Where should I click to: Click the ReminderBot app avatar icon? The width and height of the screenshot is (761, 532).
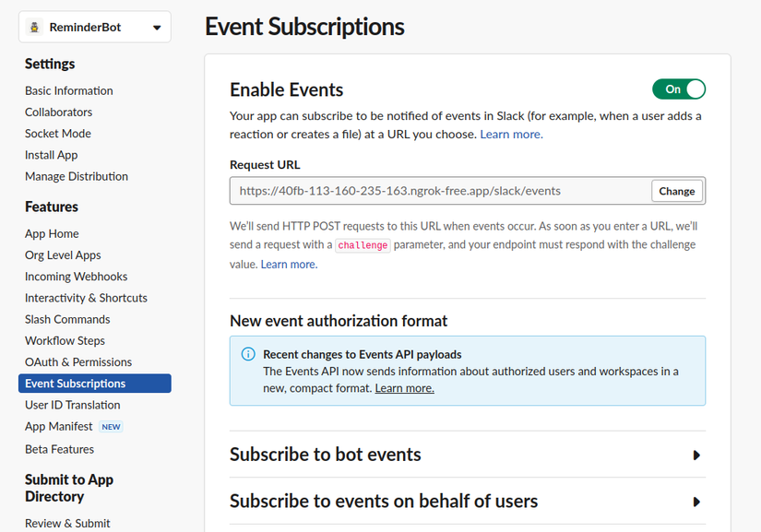point(35,28)
